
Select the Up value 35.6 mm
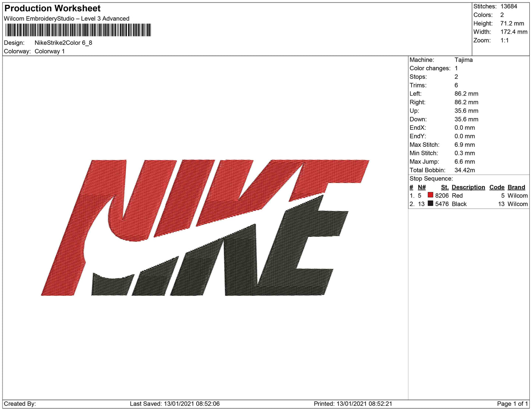[x=466, y=110]
